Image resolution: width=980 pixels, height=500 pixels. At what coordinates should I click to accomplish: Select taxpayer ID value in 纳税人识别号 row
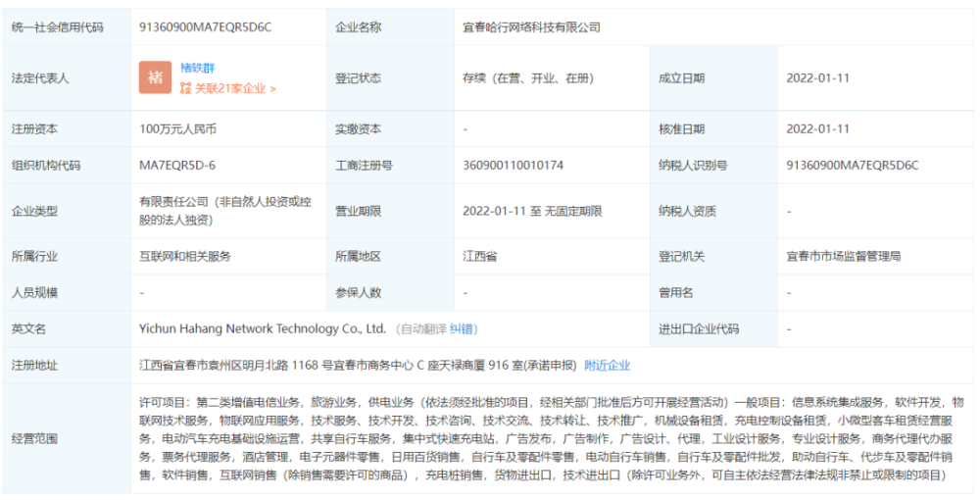tap(853, 166)
